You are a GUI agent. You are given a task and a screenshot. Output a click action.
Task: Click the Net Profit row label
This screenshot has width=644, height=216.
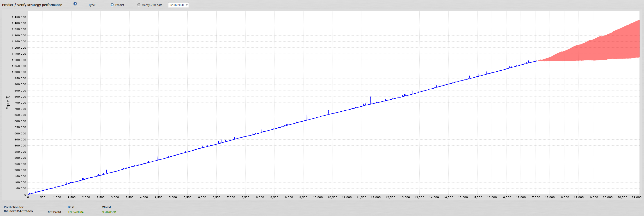[54, 212]
